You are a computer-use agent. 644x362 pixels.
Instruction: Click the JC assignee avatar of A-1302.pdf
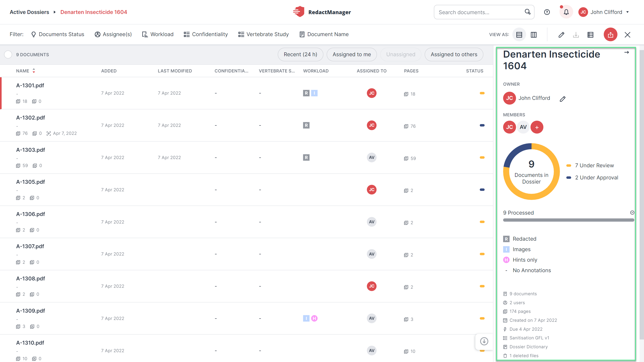click(x=371, y=125)
